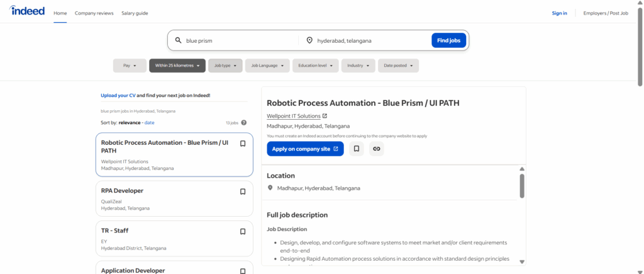Click the external link icon beside Wellpoint IT Solutions
The height and width of the screenshot is (274, 644).
tap(325, 116)
